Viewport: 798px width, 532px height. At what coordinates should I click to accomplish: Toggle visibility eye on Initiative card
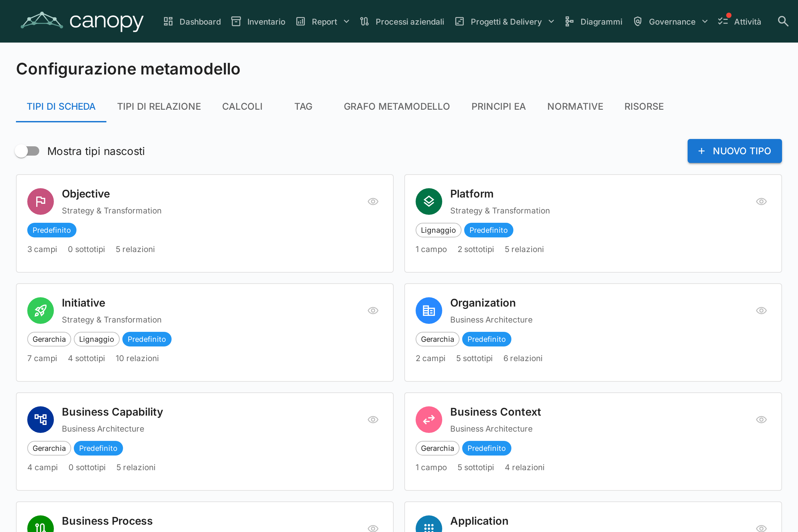coord(373,311)
